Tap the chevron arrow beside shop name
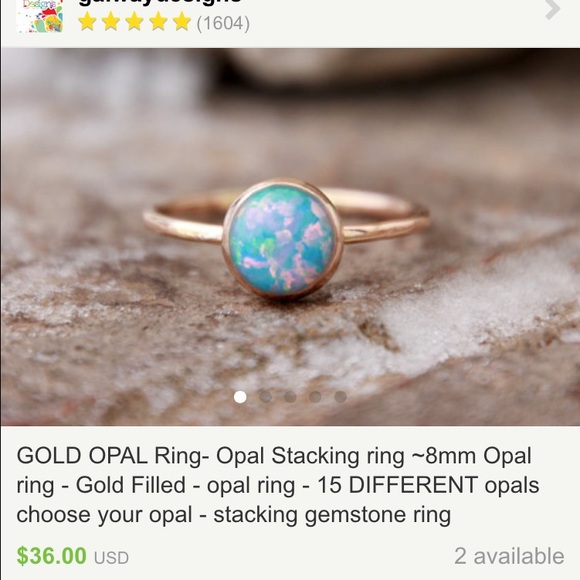 click(x=553, y=9)
